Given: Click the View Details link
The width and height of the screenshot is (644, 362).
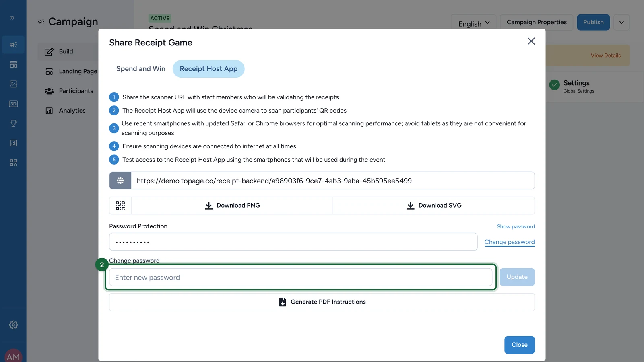Looking at the screenshot, I should tap(606, 56).
